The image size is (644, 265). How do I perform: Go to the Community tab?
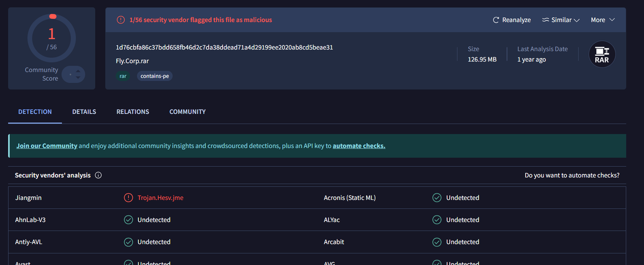(187, 112)
